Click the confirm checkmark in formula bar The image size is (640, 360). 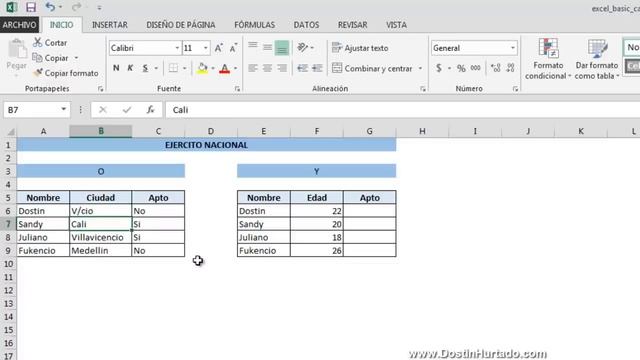point(127,110)
